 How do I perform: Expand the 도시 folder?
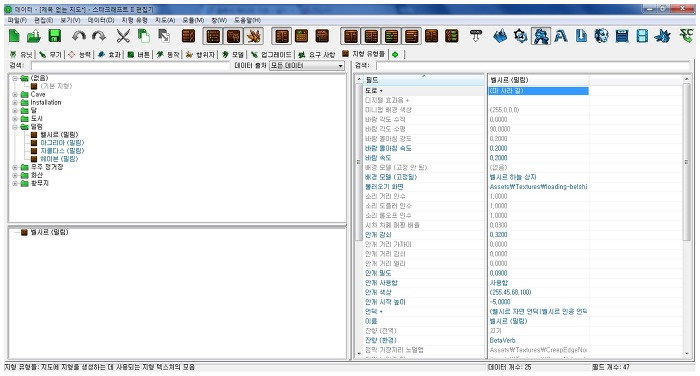coord(15,119)
